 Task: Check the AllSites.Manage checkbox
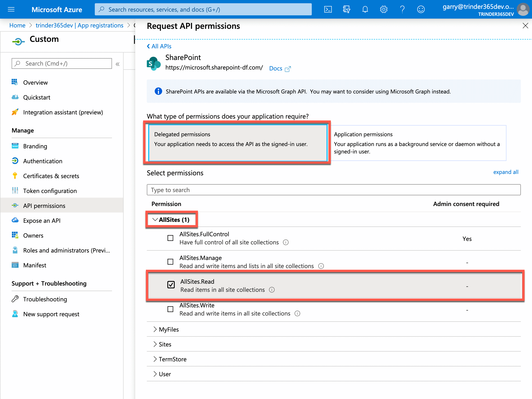pyautogui.click(x=170, y=262)
